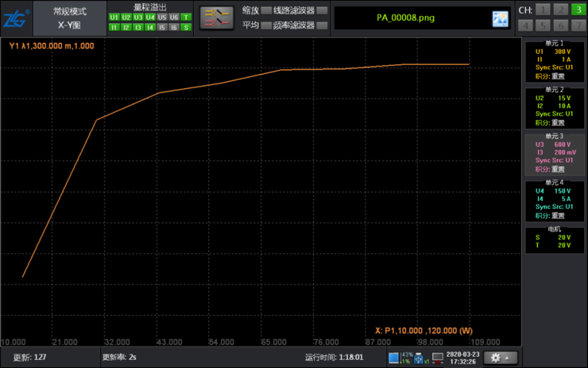Open the 单元 1 unit panel
The height and width of the screenshot is (368, 588).
[x=555, y=60]
